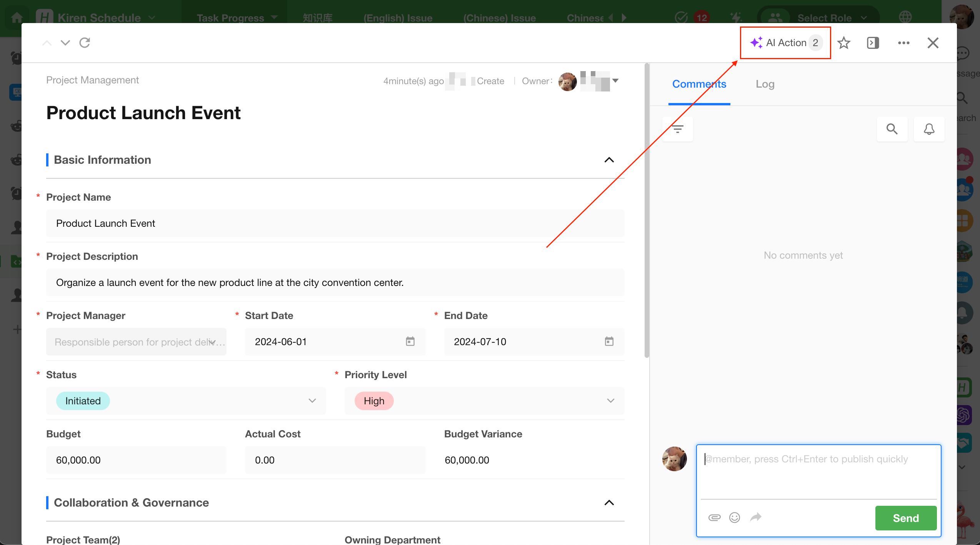Switch to the Log tab
The width and height of the screenshot is (980, 545).
tap(765, 84)
